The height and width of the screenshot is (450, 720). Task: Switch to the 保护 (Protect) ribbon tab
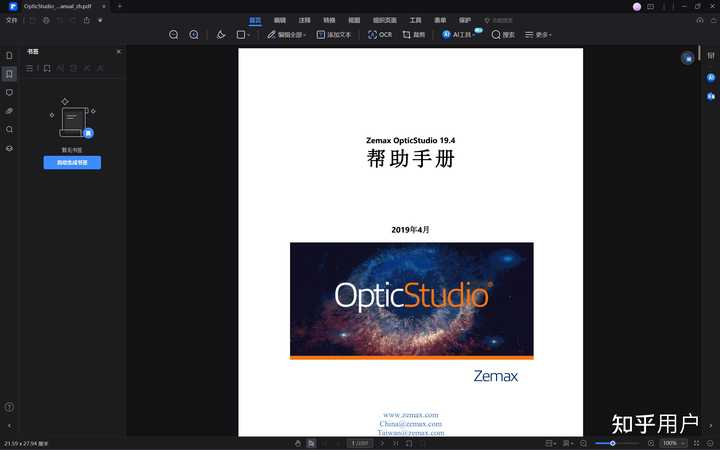(465, 20)
